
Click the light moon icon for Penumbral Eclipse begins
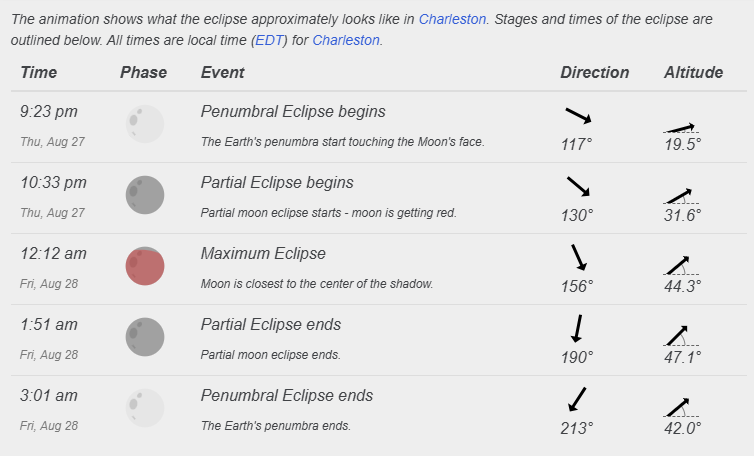point(145,124)
